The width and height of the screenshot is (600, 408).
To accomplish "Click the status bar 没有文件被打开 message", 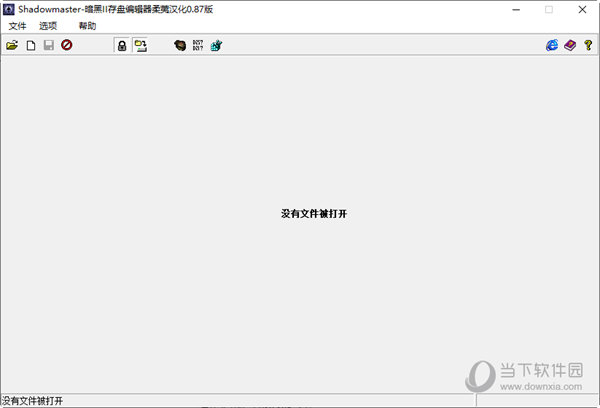I will (32, 400).
